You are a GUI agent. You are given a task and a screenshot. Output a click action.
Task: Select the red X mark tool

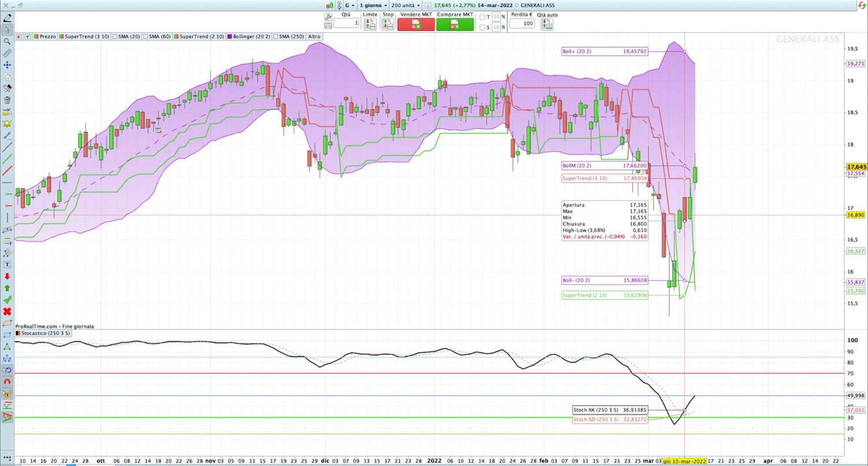point(7,312)
